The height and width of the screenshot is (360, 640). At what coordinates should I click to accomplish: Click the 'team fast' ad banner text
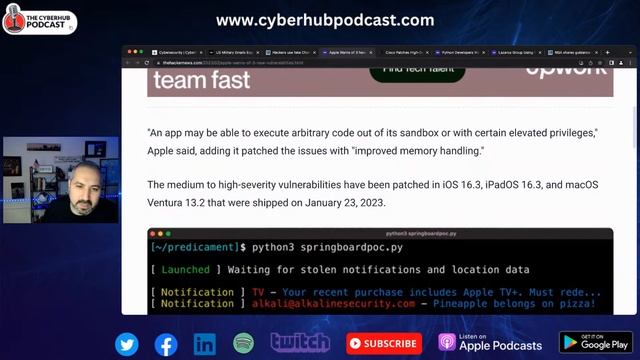coord(202,80)
